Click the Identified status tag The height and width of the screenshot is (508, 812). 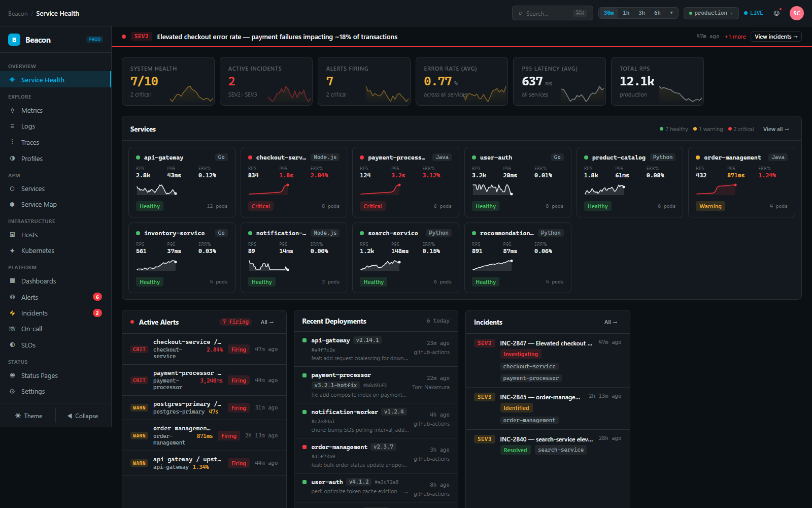516,408
